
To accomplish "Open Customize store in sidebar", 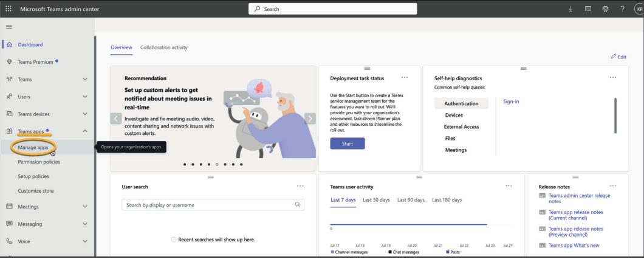I will pyautogui.click(x=36, y=191).
